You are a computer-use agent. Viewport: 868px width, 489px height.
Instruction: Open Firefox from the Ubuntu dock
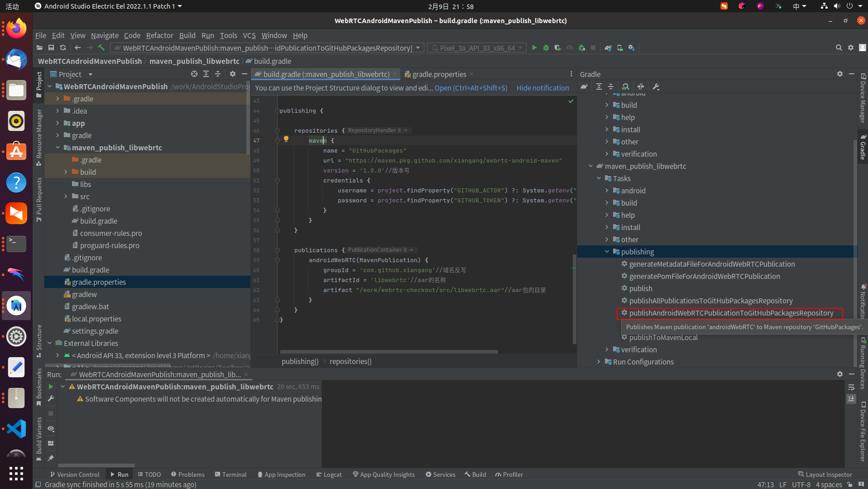click(16, 29)
